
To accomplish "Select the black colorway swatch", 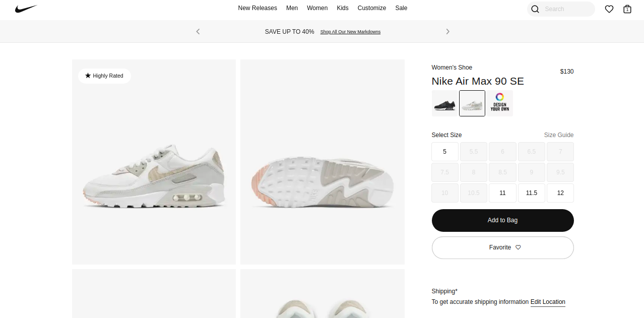I will pyautogui.click(x=444, y=103).
